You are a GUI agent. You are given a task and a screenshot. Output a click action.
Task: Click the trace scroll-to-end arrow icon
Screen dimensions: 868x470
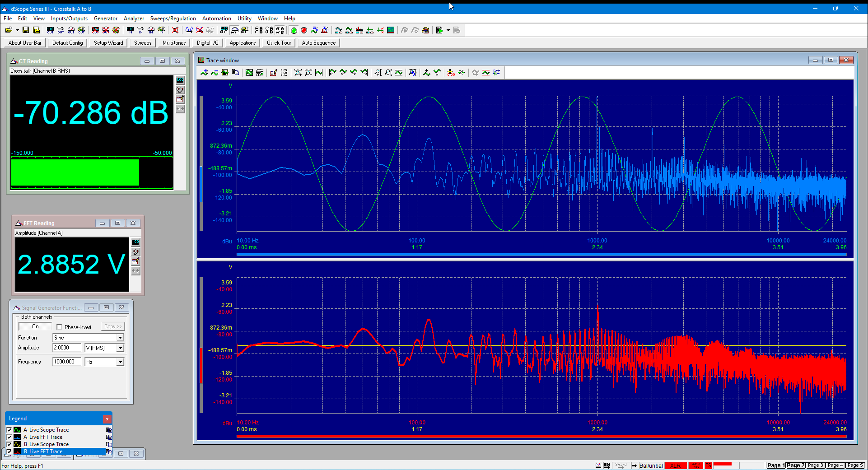coord(364,73)
